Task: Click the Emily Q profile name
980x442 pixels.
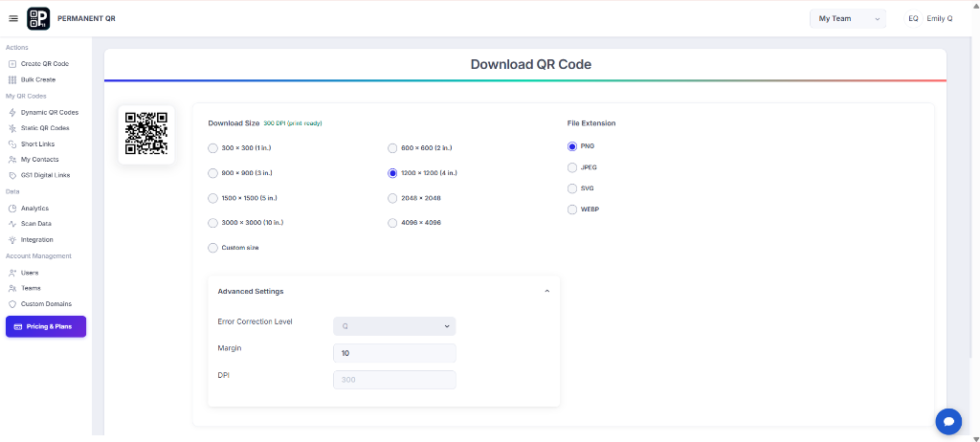Action: 940,19
